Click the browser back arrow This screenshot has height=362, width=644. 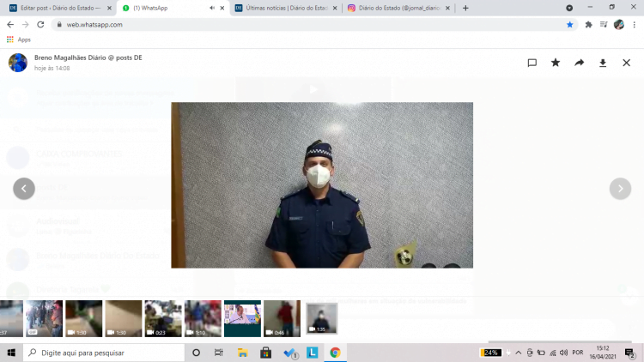click(10, 25)
